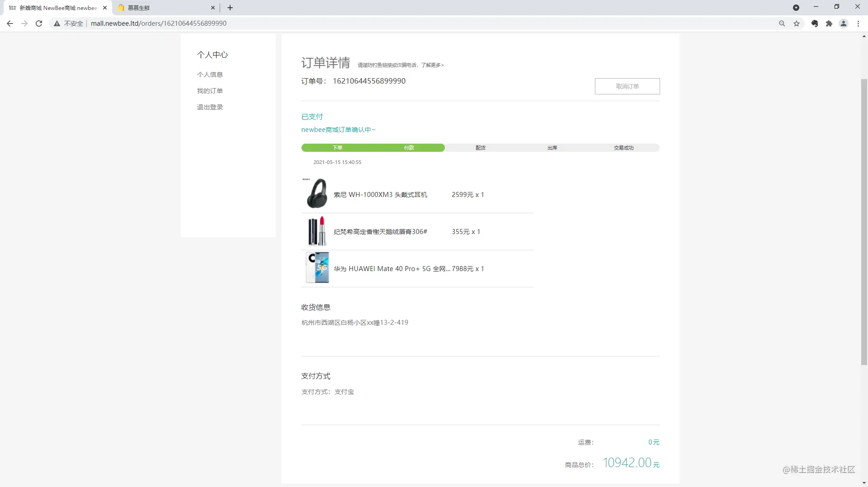Reload the order details page
Screen dimensions: 868x487
[39, 23]
